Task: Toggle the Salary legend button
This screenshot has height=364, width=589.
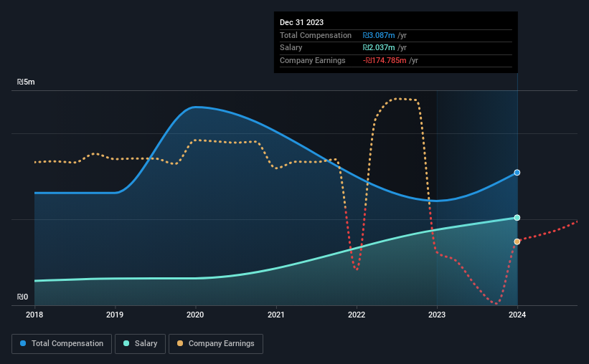Action: pyautogui.click(x=140, y=344)
